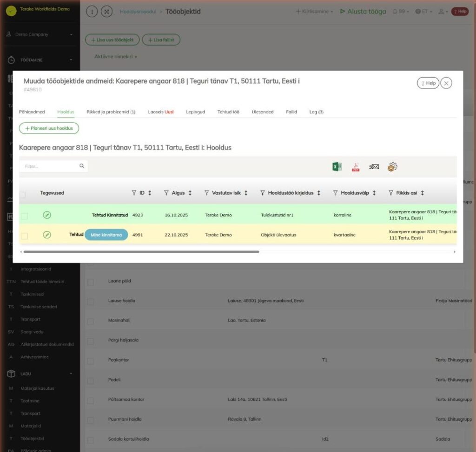Screen dimensions: 476x452
Task: Open filter funnel for Hooldusvälp column
Action: (335, 193)
